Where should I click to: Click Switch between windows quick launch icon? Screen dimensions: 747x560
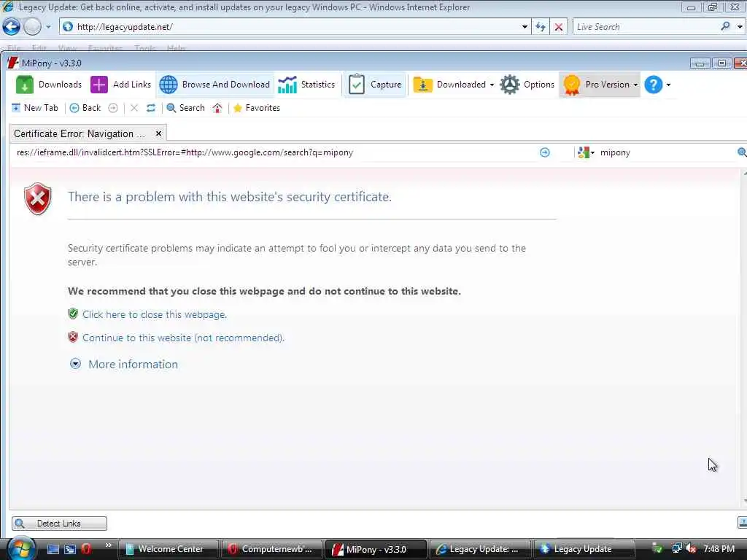[x=70, y=549]
